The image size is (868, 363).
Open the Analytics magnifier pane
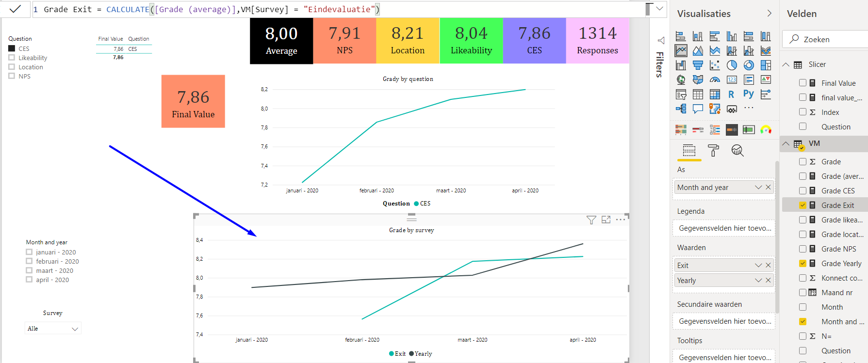737,151
